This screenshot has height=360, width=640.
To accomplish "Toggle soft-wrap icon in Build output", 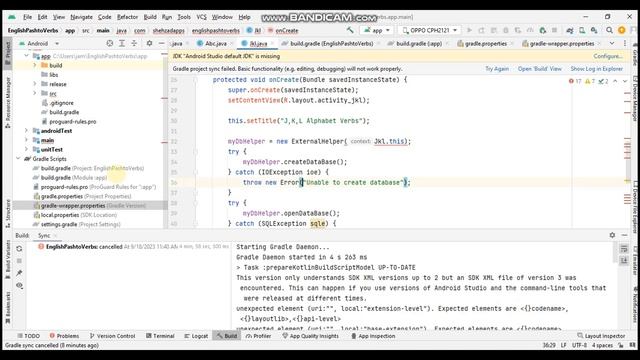I will tap(624, 249).
